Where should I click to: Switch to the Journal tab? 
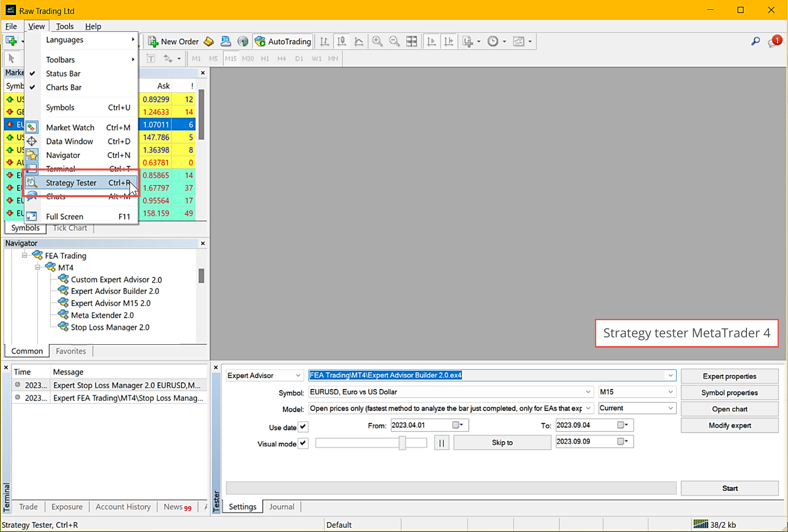tap(281, 507)
